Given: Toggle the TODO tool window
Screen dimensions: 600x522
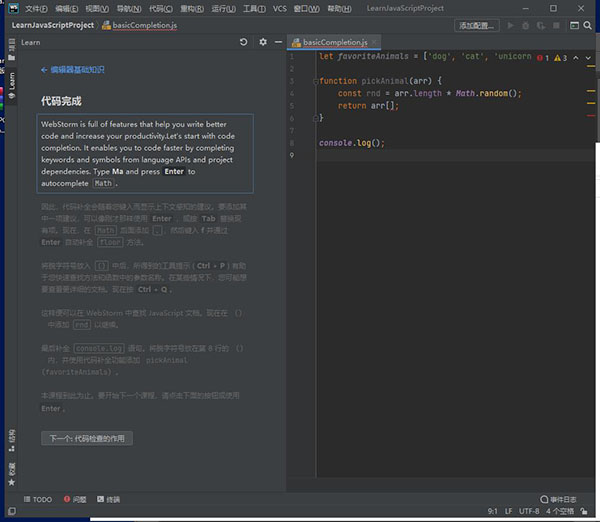Looking at the screenshot, I should click(37, 499).
